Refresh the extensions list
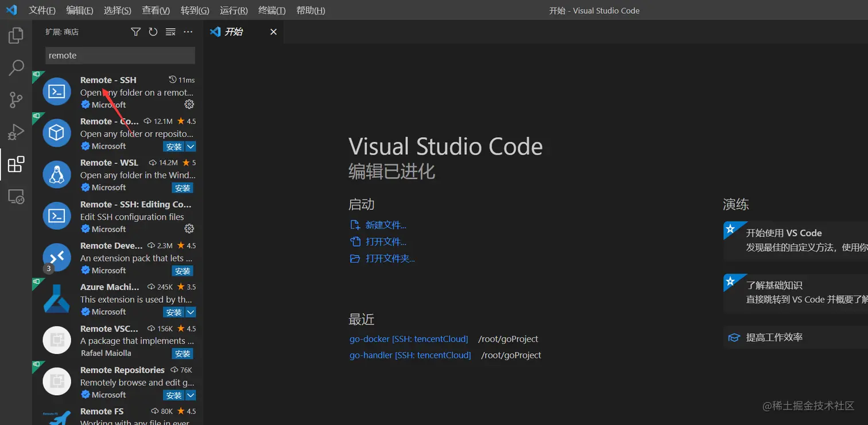 tap(153, 32)
